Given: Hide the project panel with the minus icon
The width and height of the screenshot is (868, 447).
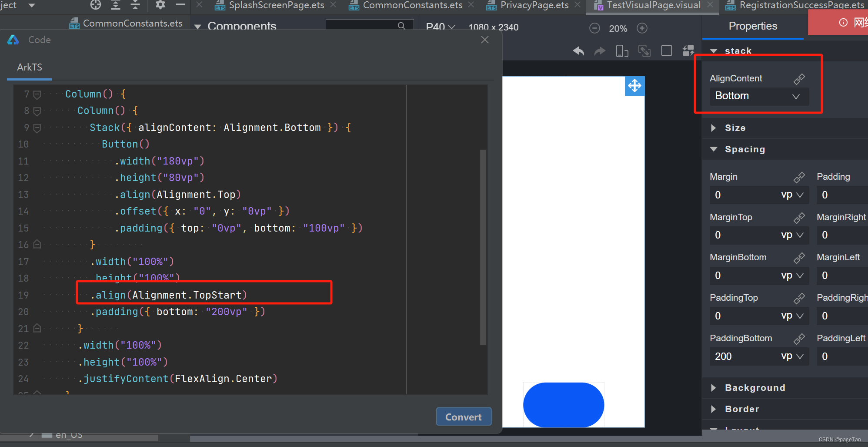Looking at the screenshot, I should point(180,5).
